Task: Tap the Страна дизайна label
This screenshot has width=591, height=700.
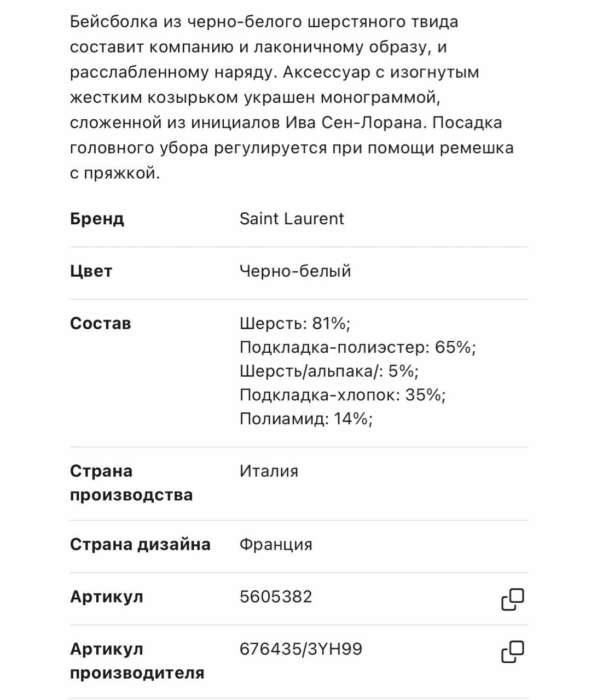Action: 140,545
